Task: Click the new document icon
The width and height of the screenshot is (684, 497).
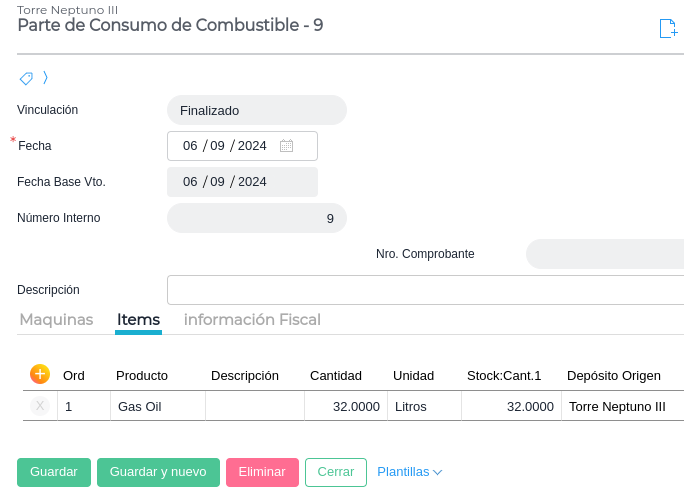Action: pos(668,28)
